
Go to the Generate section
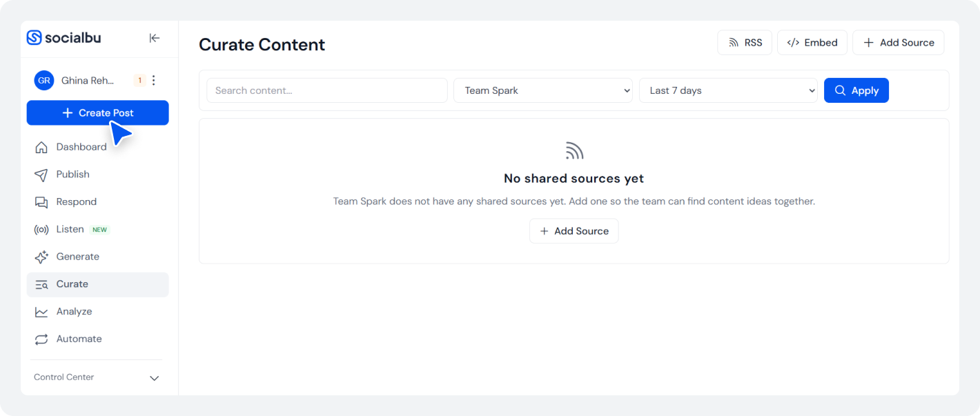point(97,257)
